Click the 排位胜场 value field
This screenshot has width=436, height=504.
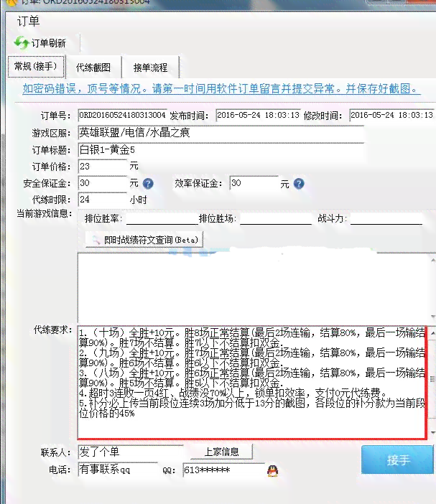(276, 218)
